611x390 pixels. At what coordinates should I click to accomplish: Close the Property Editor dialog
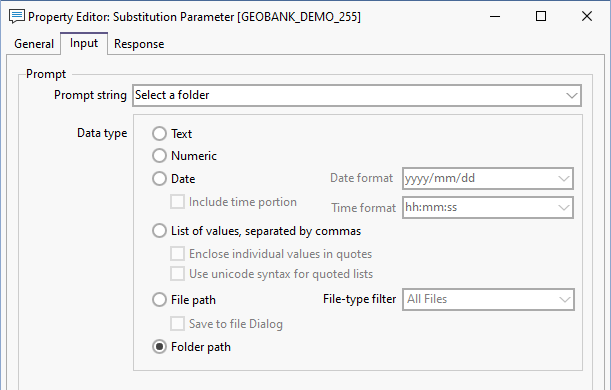[x=587, y=16]
